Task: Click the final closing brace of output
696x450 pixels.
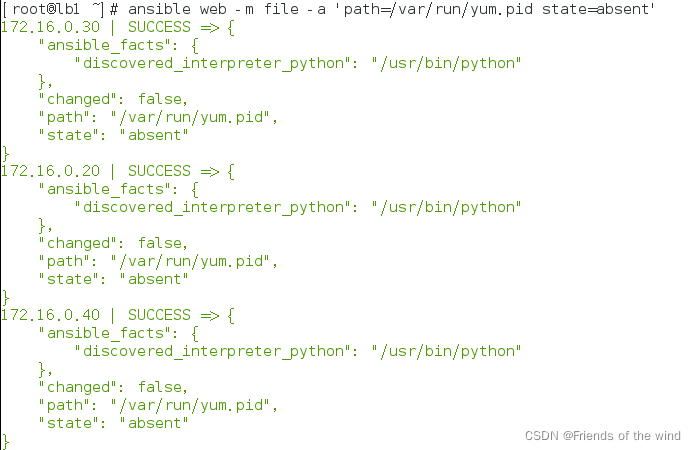Action: pos(5,442)
